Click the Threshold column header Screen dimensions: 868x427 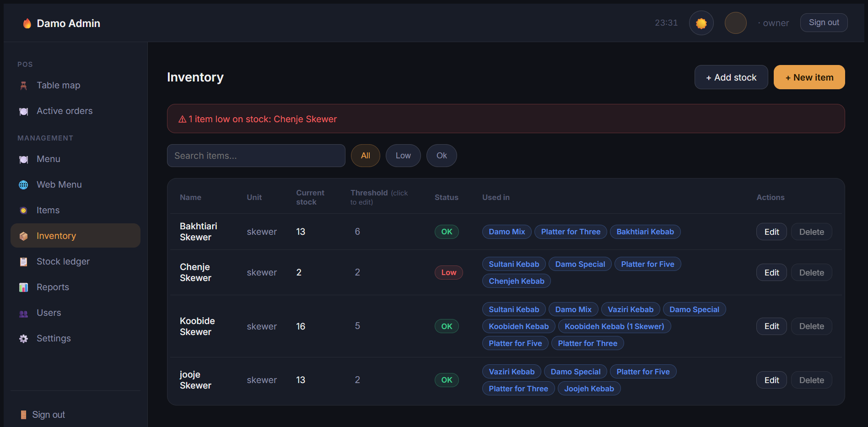379,197
